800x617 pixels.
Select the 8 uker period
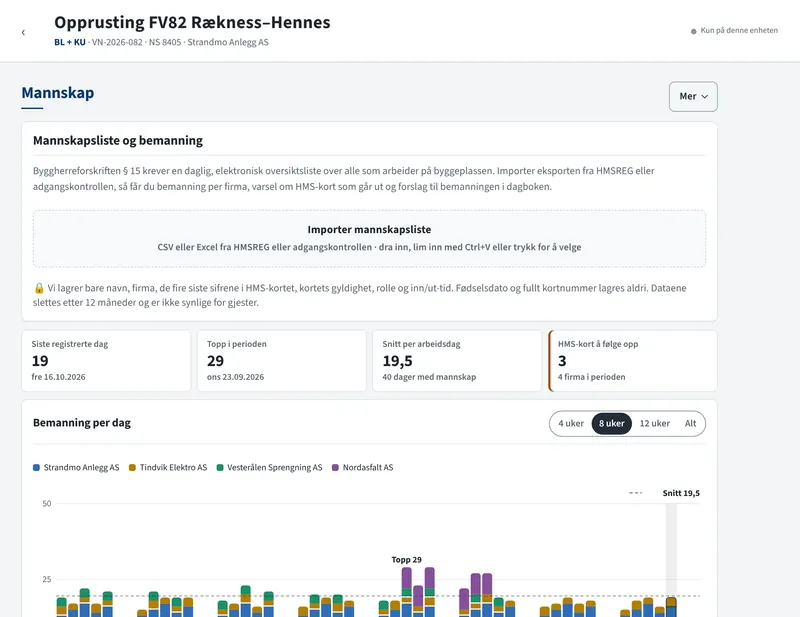pos(611,424)
